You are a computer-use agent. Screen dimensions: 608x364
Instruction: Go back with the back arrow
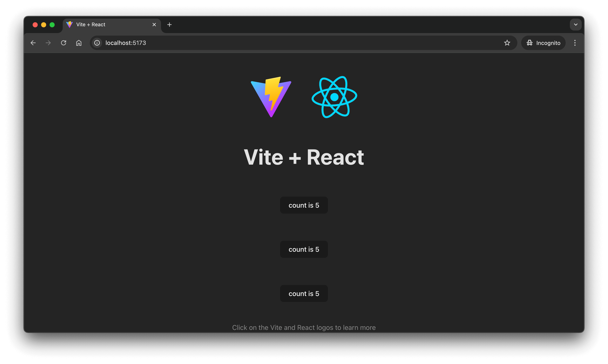click(x=33, y=43)
